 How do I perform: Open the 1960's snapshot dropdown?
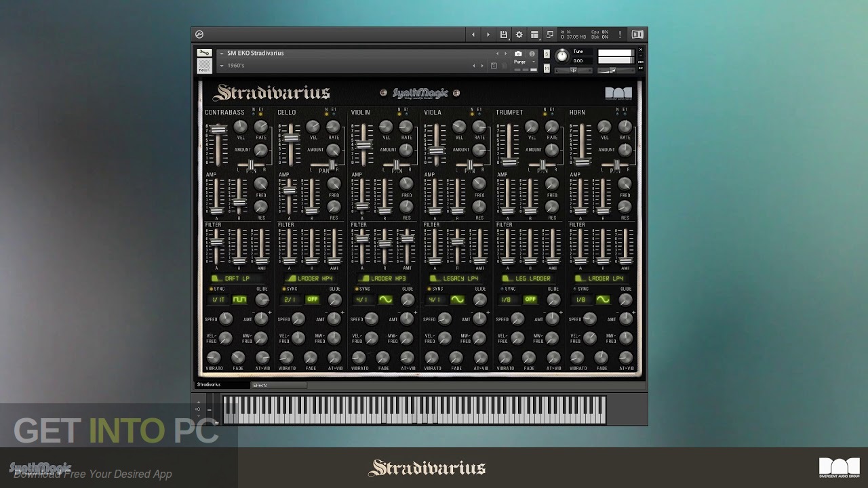pos(221,66)
